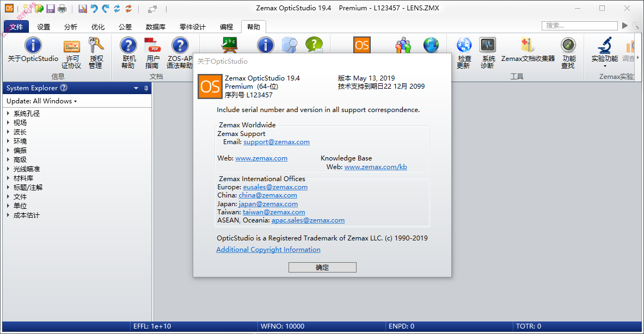644x334 pixels.
Task: Expand the 成本估计 tree node
Action: (8, 215)
